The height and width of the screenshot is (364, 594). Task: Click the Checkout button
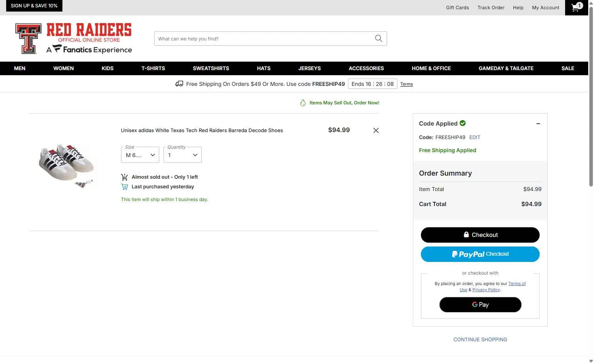pyautogui.click(x=480, y=235)
